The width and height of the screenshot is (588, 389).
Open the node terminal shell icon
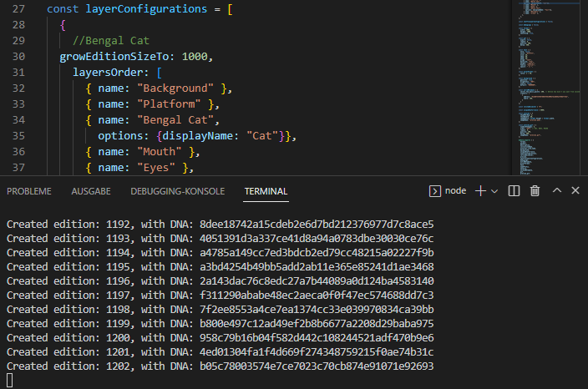[x=434, y=191]
